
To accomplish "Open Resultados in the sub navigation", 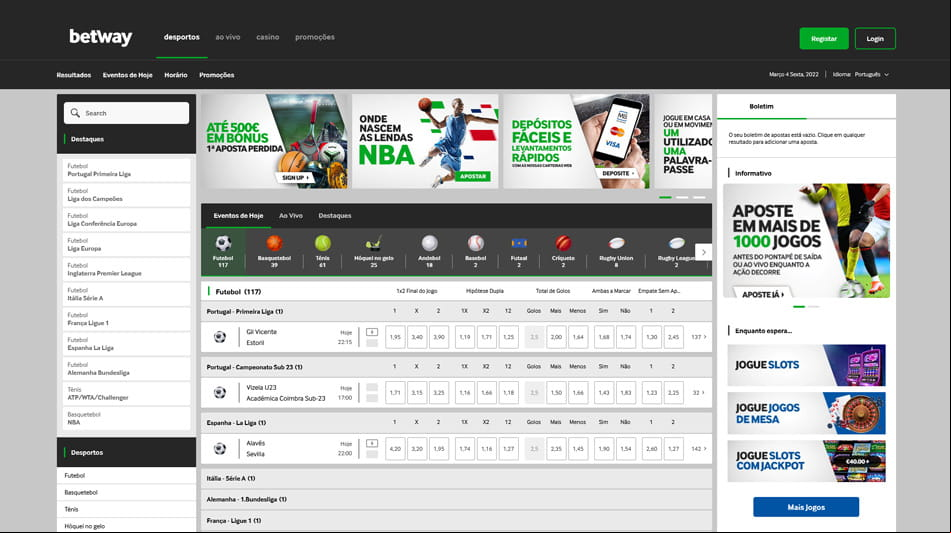I will (73, 75).
